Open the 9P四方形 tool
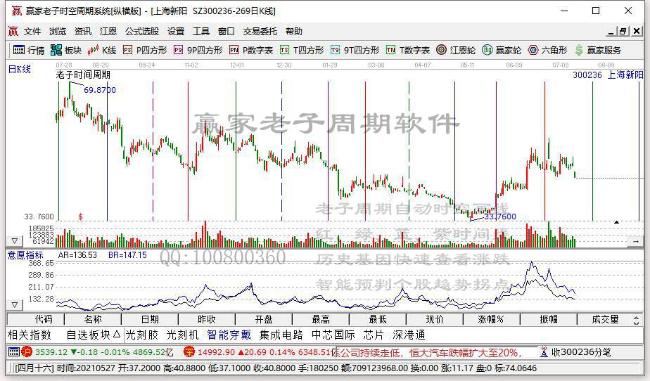Viewport: 650px width, 381px height. point(198,50)
